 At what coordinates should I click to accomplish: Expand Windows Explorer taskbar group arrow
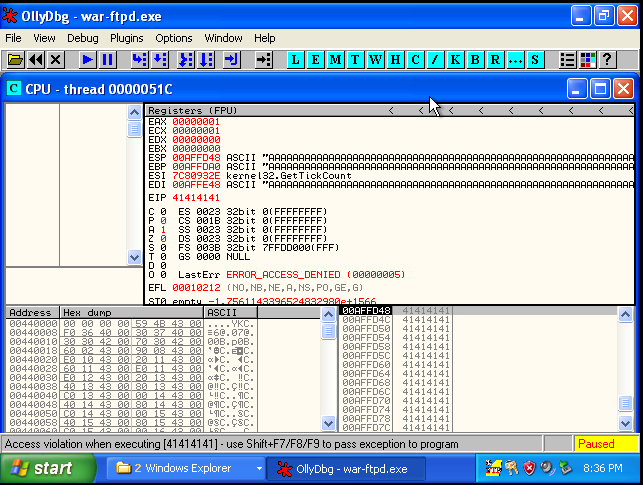point(259,468)
